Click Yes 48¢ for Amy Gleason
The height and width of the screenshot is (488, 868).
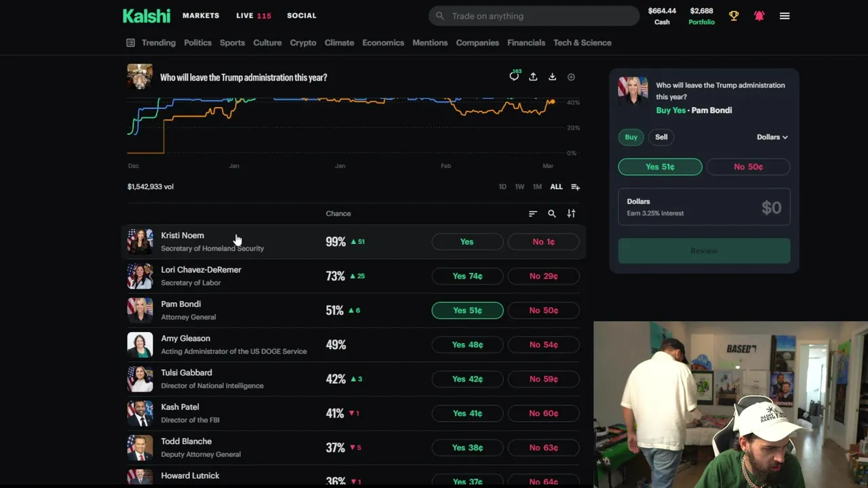467,344
